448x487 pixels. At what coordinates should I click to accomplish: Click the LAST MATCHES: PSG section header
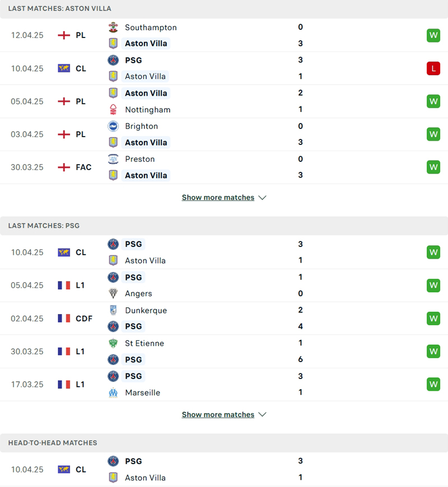(45, 226)
